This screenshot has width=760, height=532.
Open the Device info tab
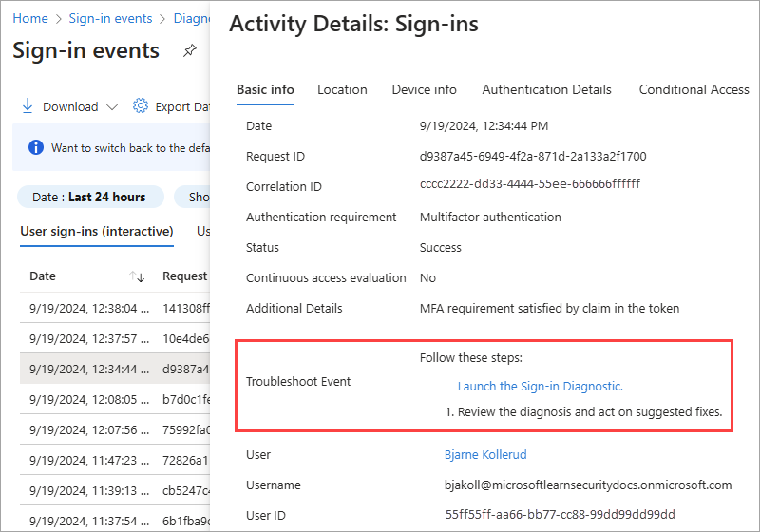point(424,89)
